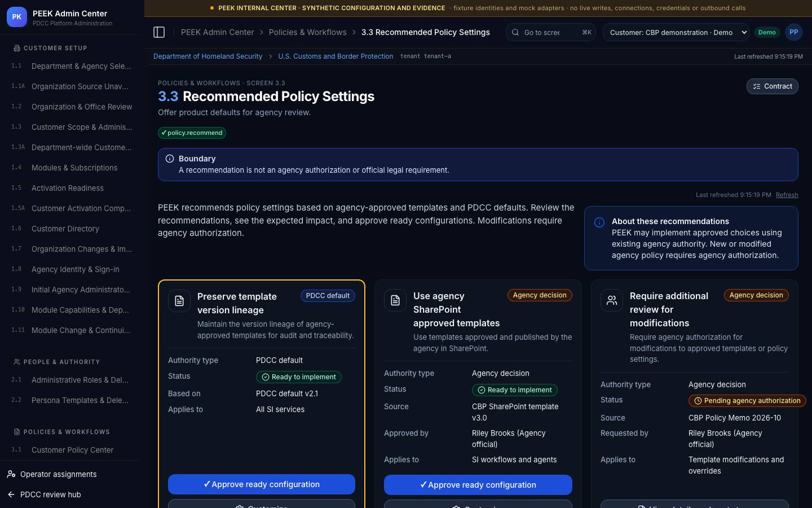Click the Customer Setup section icon
Viewport: 812px width, 508px height.
17,48
